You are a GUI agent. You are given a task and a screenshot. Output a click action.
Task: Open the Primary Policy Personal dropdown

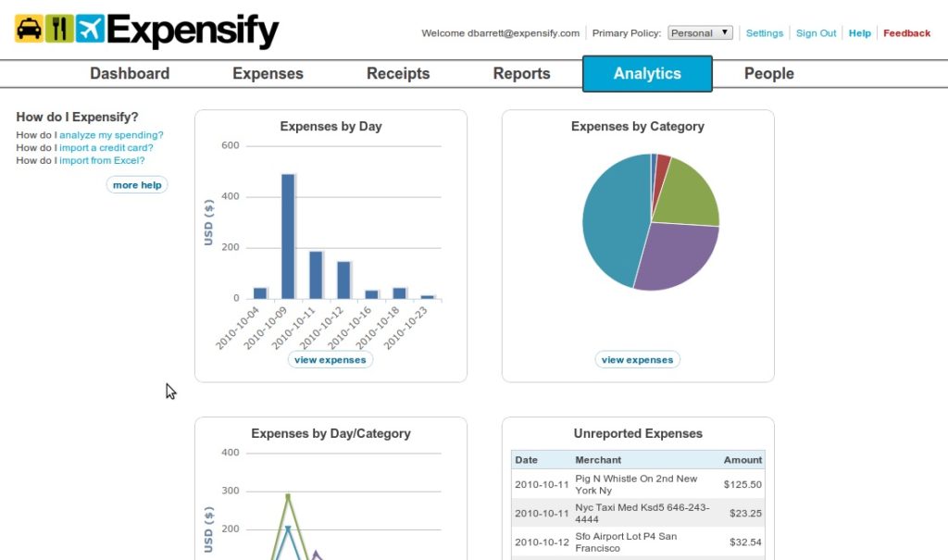pos(700,32)
